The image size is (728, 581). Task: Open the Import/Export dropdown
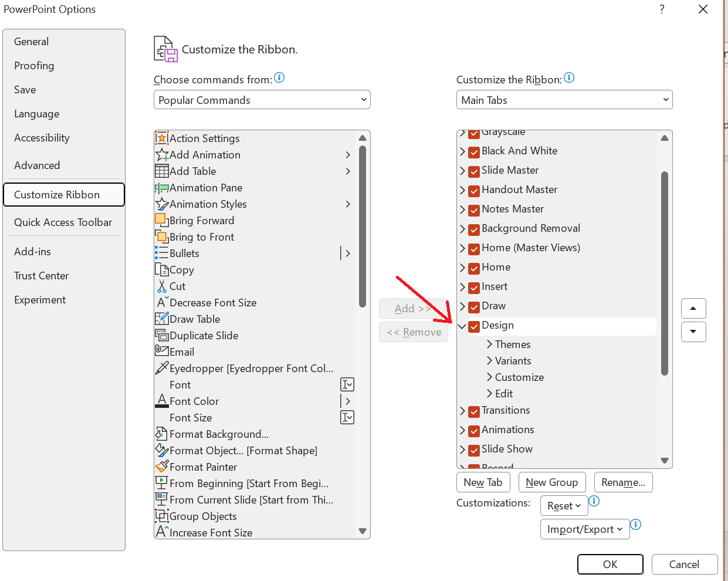(x=585, y=529)
